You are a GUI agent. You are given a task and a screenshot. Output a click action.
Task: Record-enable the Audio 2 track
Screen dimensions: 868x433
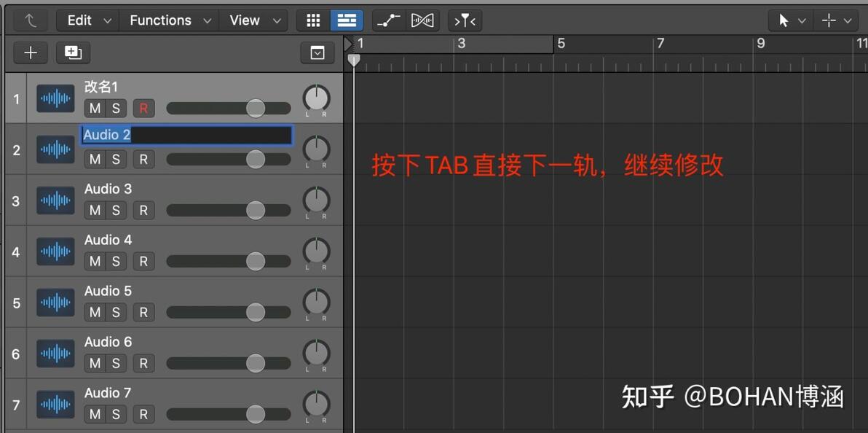click(x=144, y=159)
